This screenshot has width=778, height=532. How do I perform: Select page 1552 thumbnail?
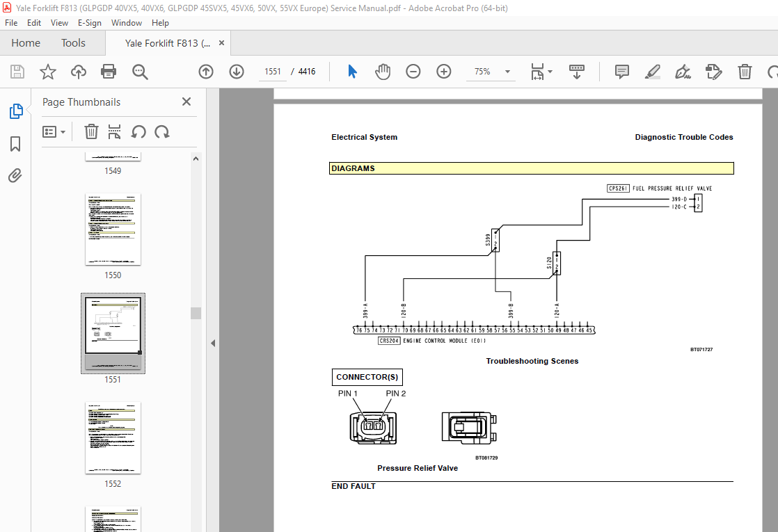click(113, 438)
